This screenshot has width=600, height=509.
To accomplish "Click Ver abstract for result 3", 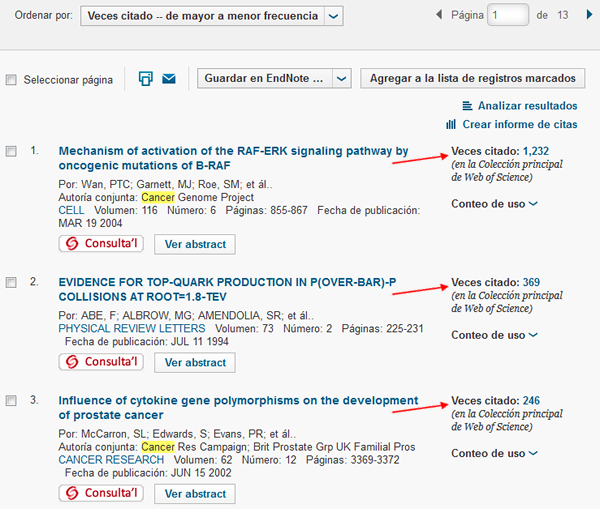I will click(x=195, y=494).
